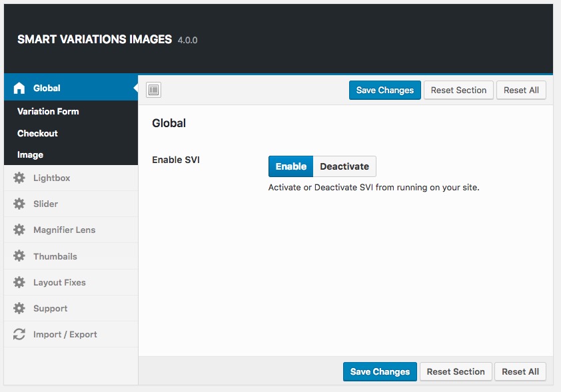Click the gear icon beside Support
Viewport: 561px width, 392px height.
coord(19,308)
